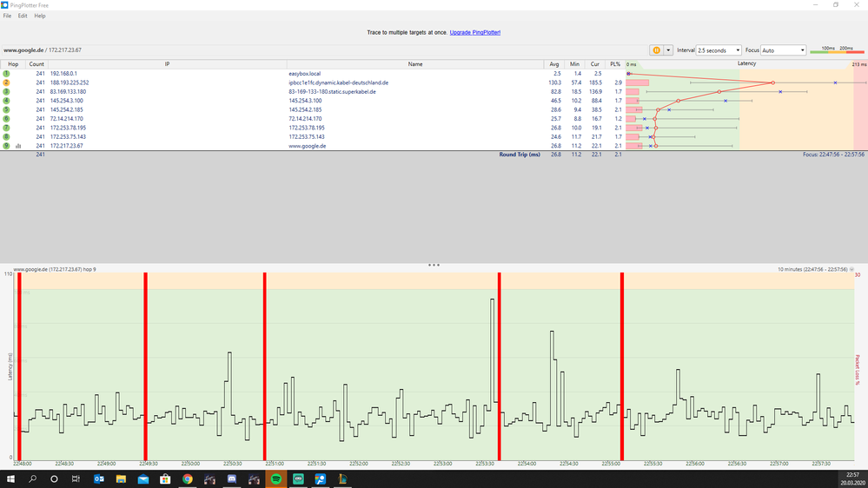This screenshot has width=868, height=488.
Task: Click the www.google.de hop 9 timeline title
Action: coord(54,269)
